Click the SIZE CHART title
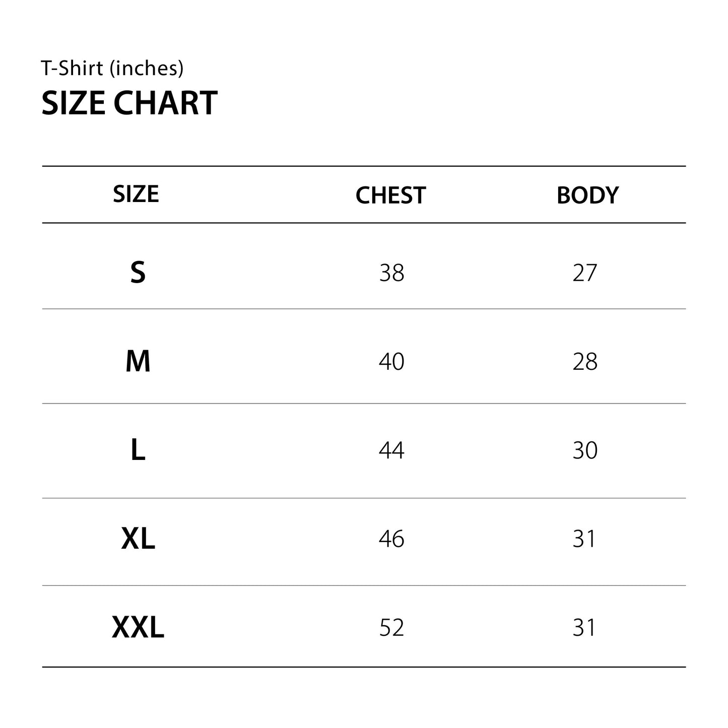Screen dimensions: 728x728 pos(129,103)
